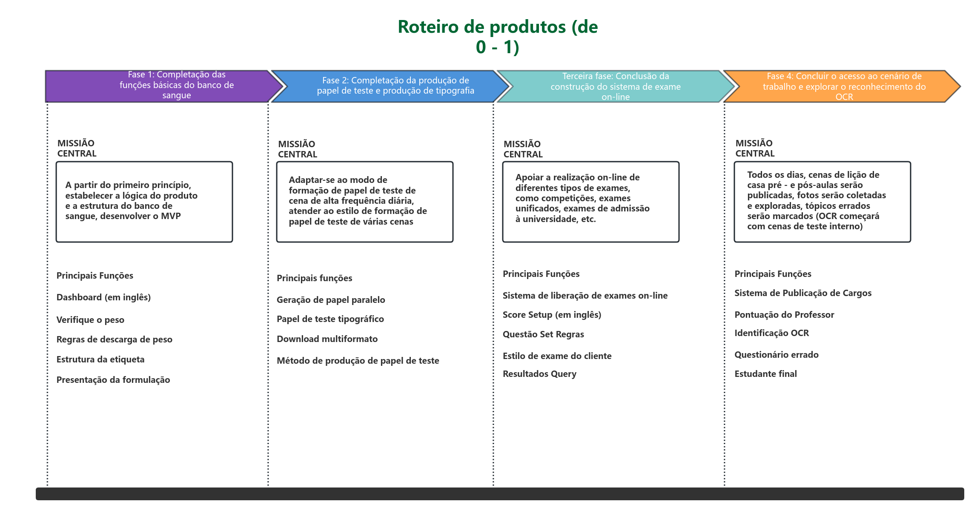Click the blue Fase 2 arrow banner
Image resolution: width=980 pixels, height=516 pixels.
[x=390, y=86]
